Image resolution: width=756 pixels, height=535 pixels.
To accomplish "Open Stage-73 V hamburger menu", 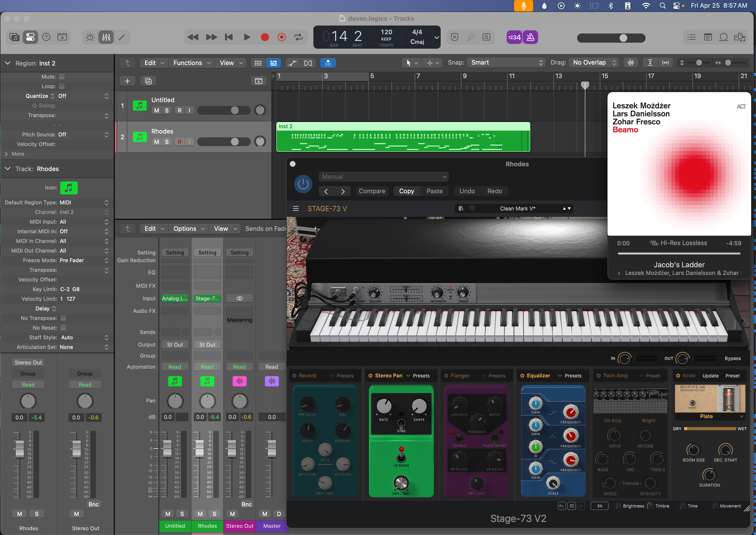I will [x=296, y=208].
